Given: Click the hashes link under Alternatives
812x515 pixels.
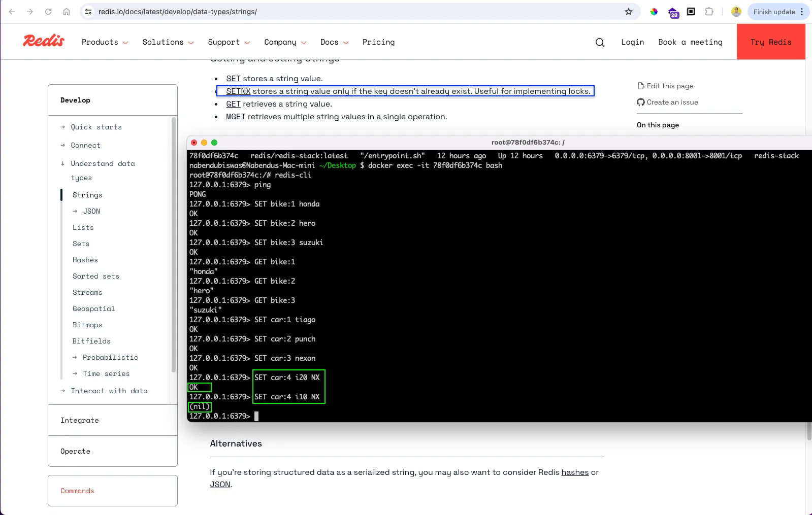Looking at the screenshot, I should 575,472.
